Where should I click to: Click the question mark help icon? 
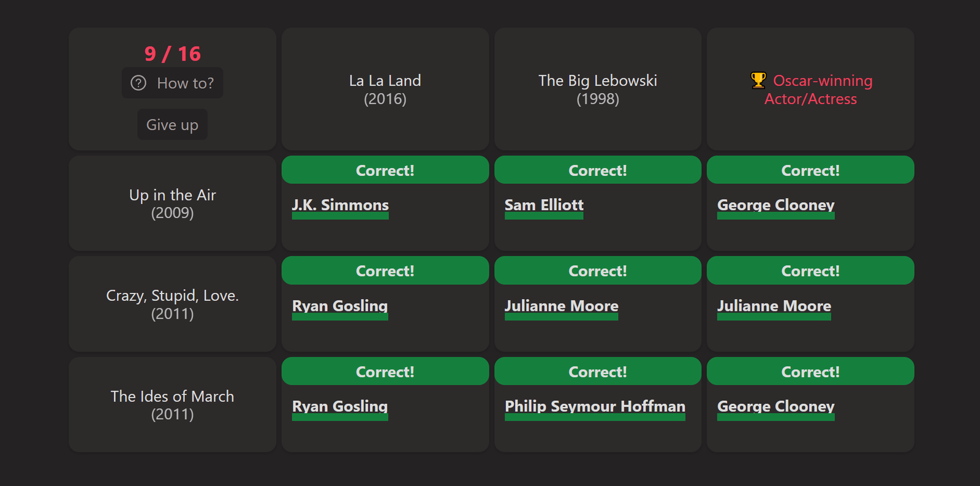[139, 83]
